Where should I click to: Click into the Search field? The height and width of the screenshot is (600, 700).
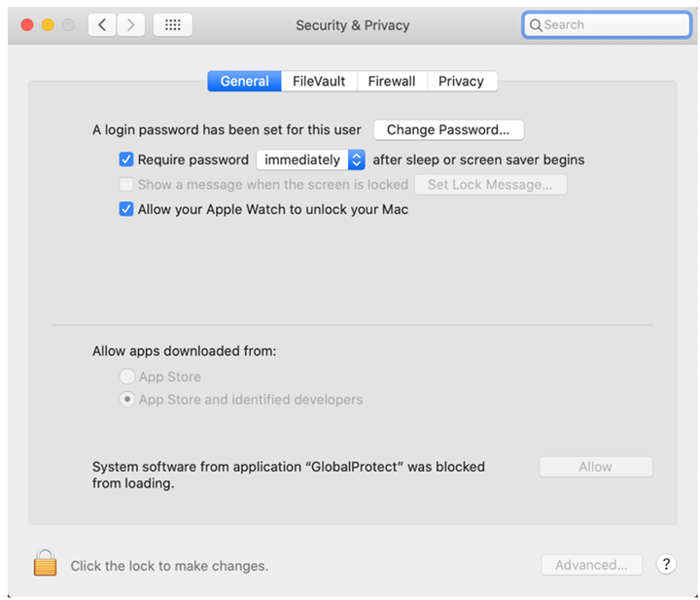611,25
